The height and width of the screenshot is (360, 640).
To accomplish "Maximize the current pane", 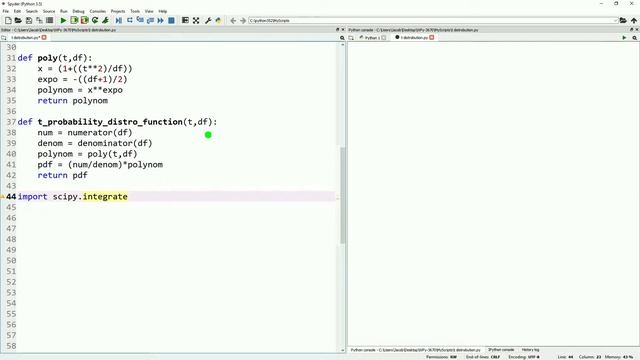I will (x=185, y=20).
